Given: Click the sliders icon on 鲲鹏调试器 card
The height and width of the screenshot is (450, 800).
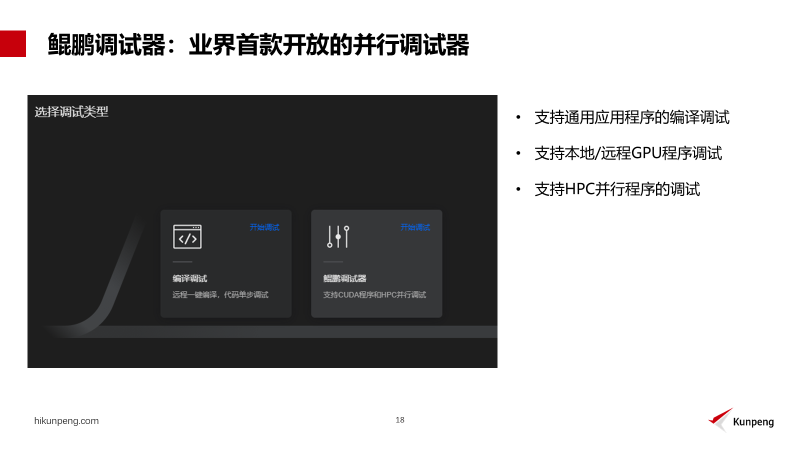Looking at the screenshot, I should (338, 237).
